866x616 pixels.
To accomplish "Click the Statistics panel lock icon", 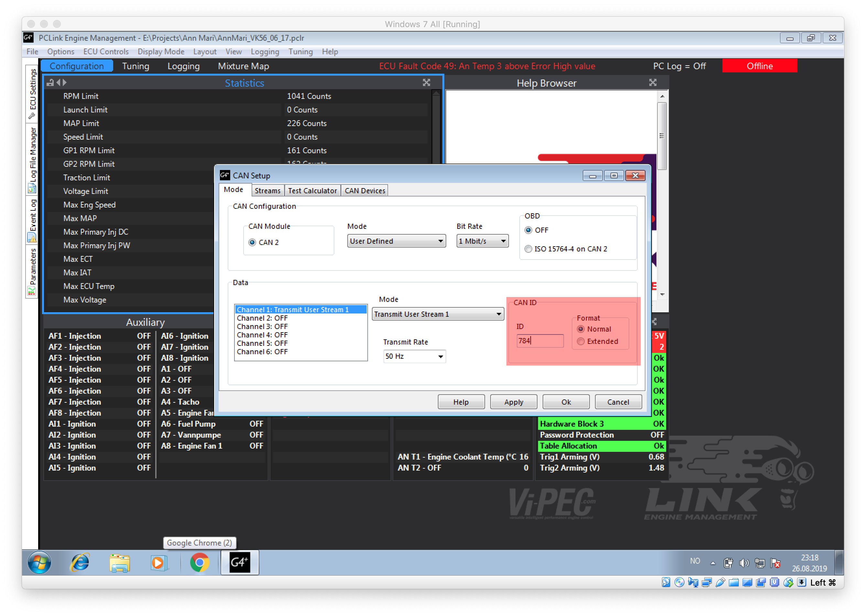I will [50, 82].
